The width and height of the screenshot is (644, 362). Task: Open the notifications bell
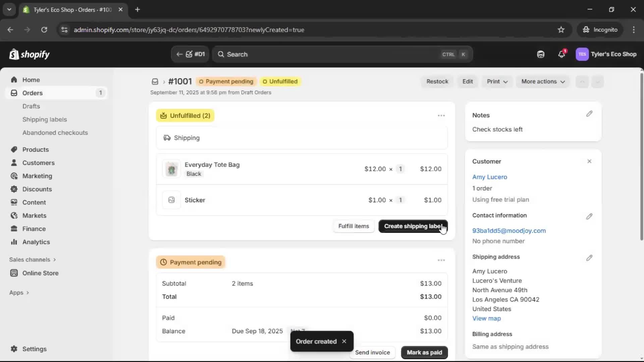(562, 54)
